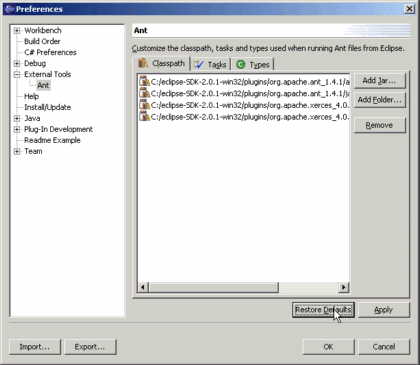Confirm preferences with OK button

tap(328, 347)
